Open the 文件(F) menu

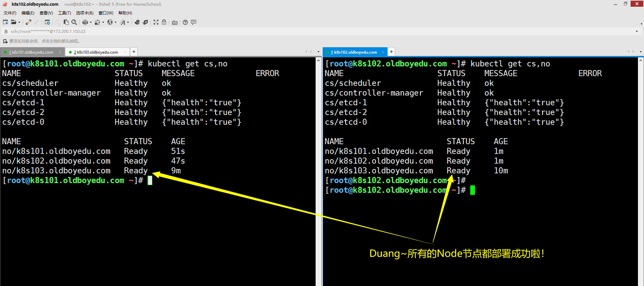click(x=10, y=13)
